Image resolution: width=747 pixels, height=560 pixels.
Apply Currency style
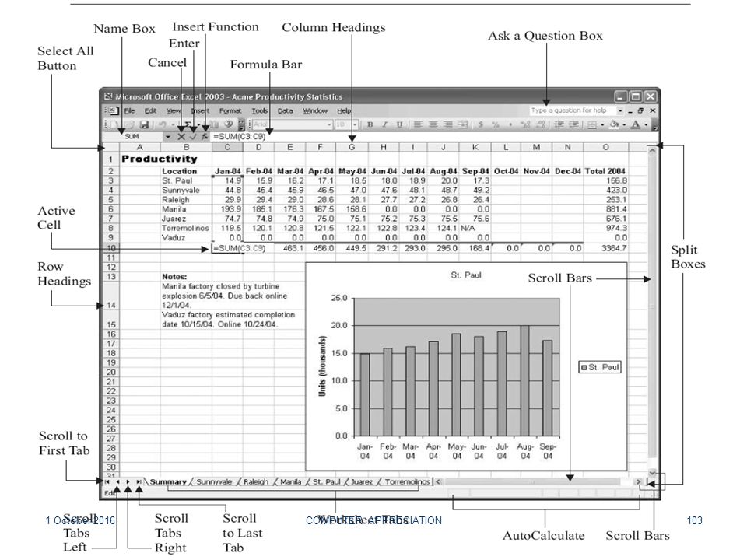pos(480,124)
